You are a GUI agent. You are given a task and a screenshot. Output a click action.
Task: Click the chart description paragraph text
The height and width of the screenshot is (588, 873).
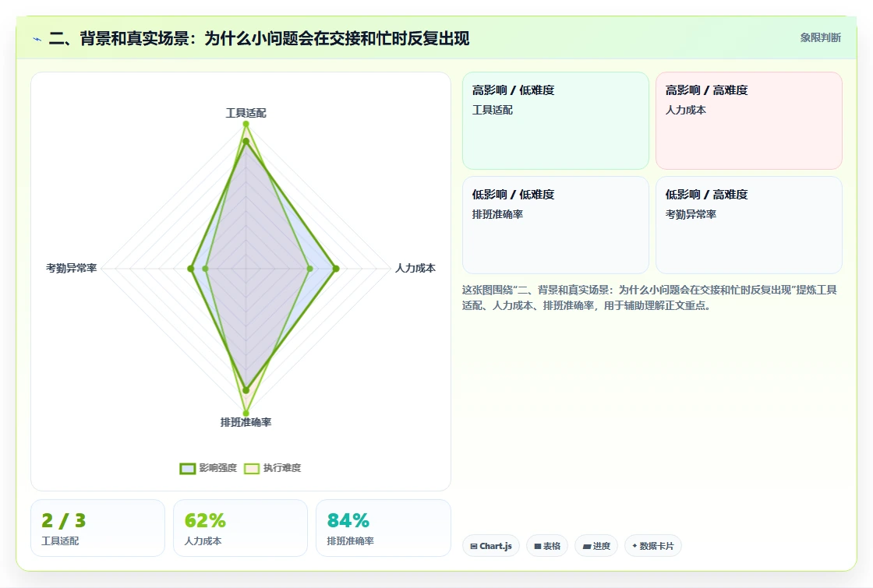(x=649, y=298)
